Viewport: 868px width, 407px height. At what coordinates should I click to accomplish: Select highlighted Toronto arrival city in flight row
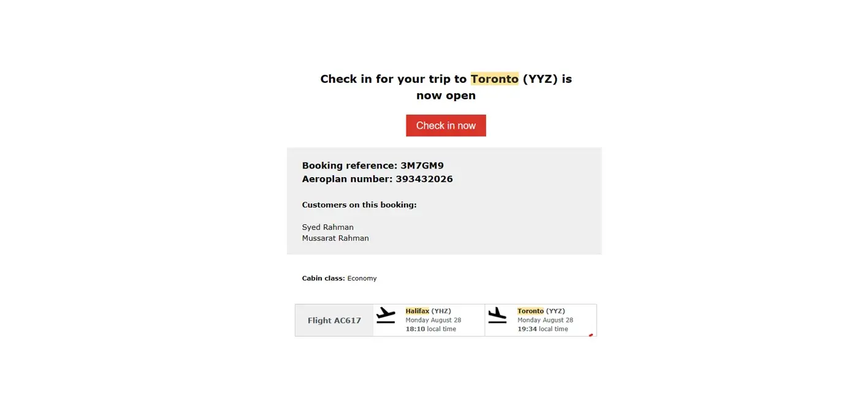pyautogui.click(x=530, y=311)
